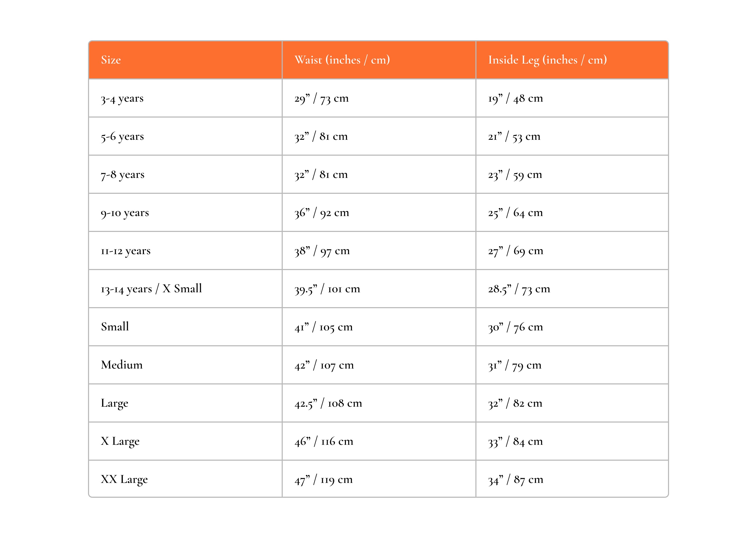
Task: Click the 13-14 years / X Small cell
Action: click(185, 289)
